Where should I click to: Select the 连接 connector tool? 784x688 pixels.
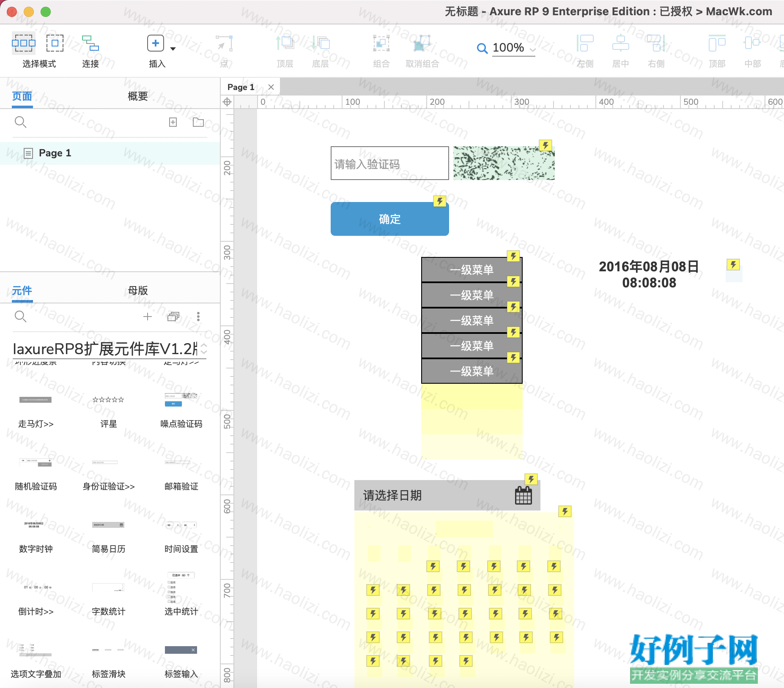[x=90, y=43]
